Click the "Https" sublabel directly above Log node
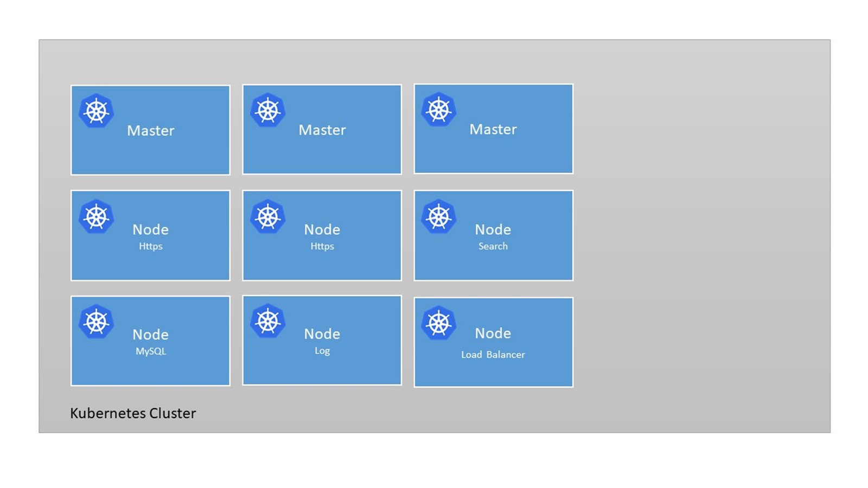 [x=322, y=246]
